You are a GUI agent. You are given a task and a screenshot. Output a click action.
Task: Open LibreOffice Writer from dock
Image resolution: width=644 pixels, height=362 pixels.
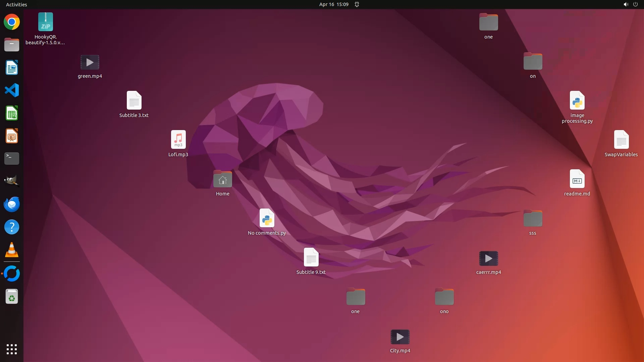click(x=12, y=68)
